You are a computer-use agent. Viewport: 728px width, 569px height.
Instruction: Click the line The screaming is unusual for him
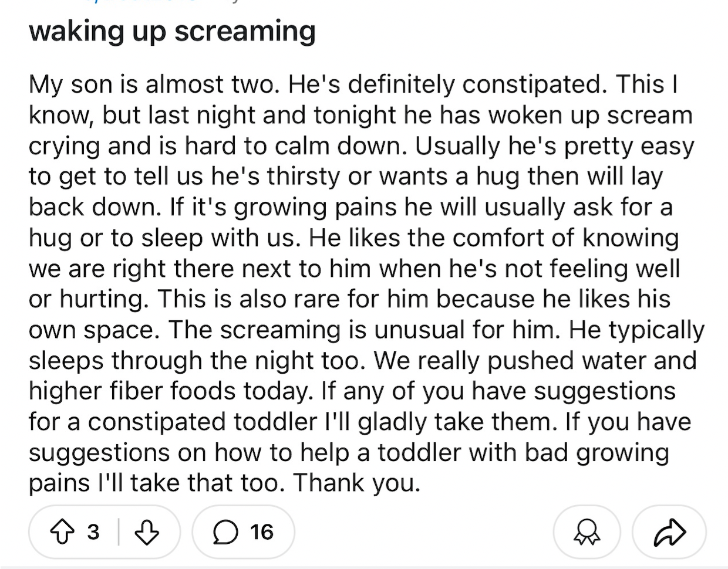pyautogui.click(x=364, y=330)
